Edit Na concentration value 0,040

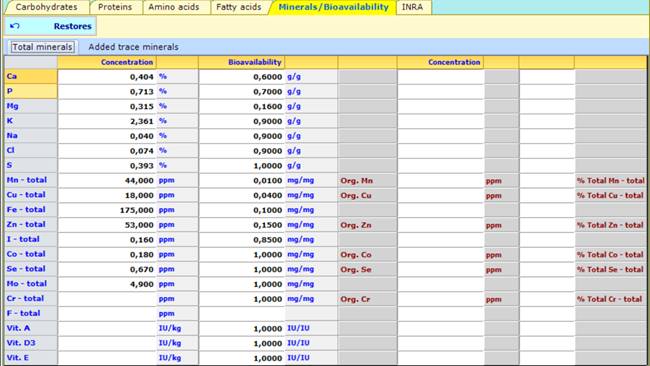107,136
